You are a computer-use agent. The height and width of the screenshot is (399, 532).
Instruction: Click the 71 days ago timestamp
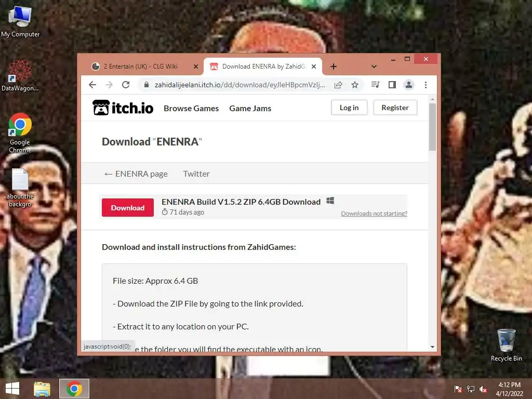click(x=183, y=212)
